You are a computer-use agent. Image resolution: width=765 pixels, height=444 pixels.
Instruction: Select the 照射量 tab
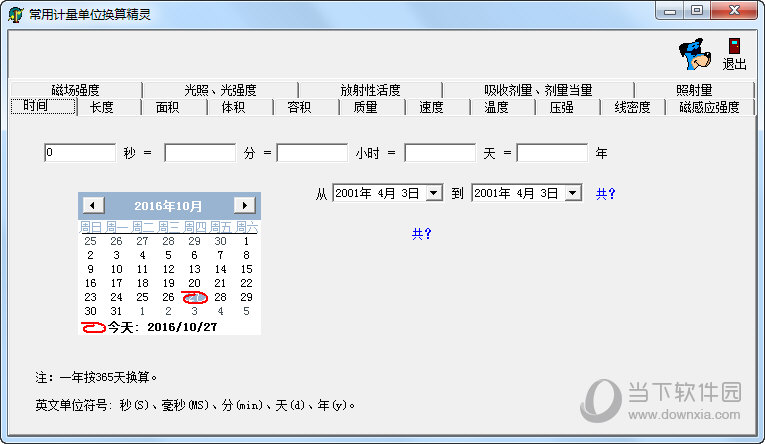click(694, 90)
